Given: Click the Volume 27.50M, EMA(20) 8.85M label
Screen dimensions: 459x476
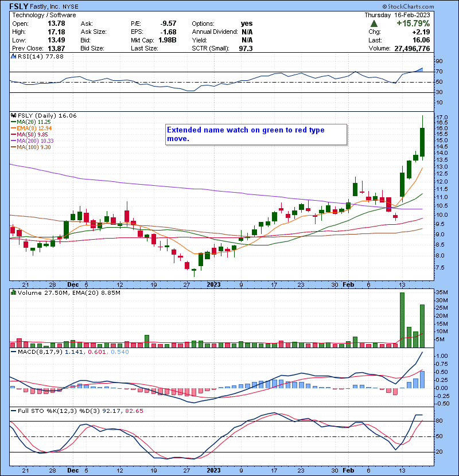Looking at the screenshot, I should pyautogui.click(x=69, y=292).
